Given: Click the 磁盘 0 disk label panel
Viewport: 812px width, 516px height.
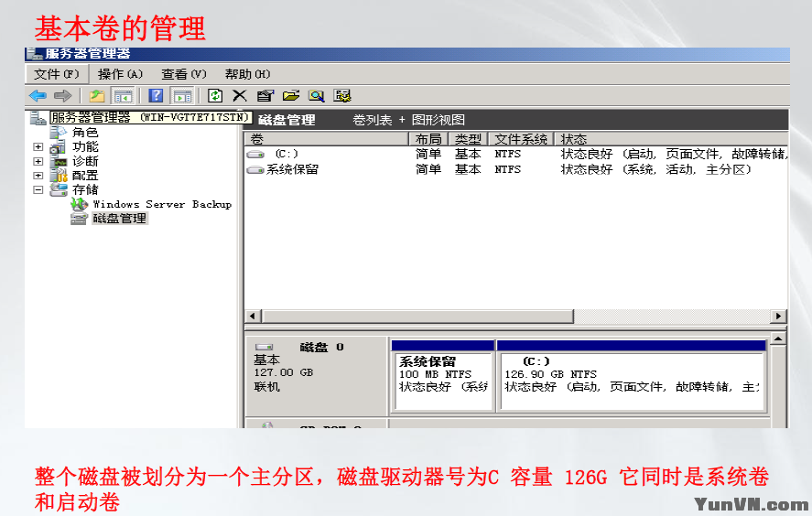Looking at the screenshot, I should pos(316,376).
